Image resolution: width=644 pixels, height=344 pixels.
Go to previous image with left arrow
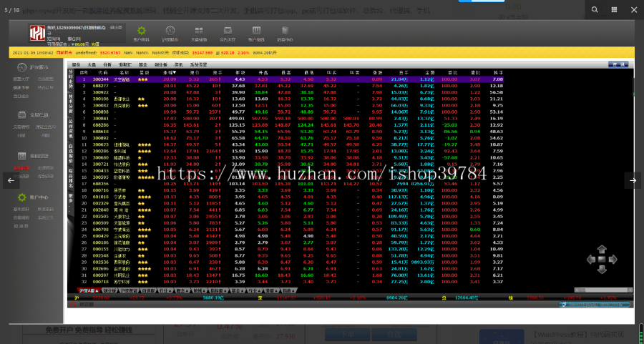11,181
